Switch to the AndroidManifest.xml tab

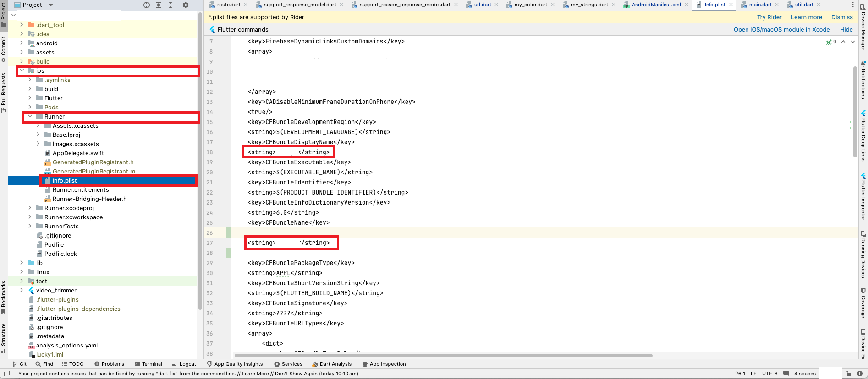tap(656, 5)
